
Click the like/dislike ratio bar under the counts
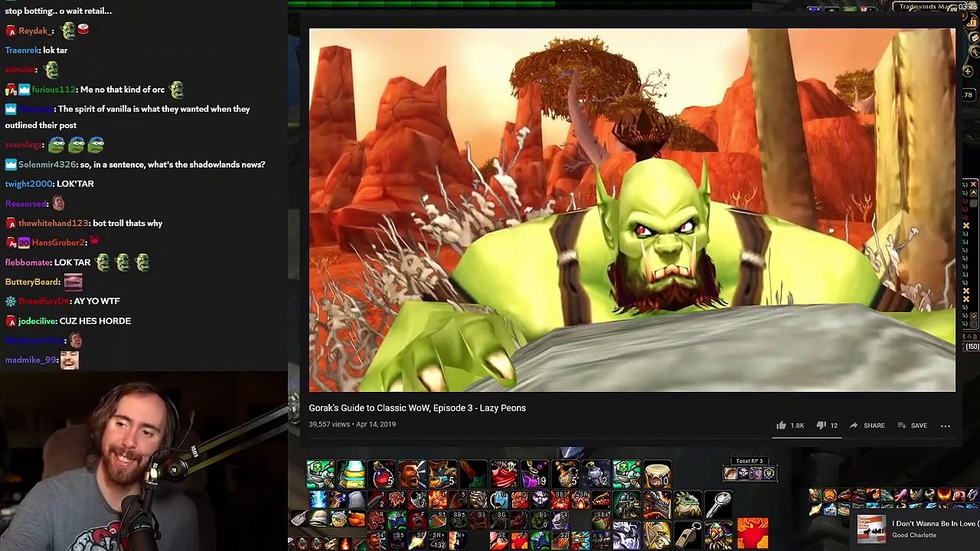click(x=807, y=439)
